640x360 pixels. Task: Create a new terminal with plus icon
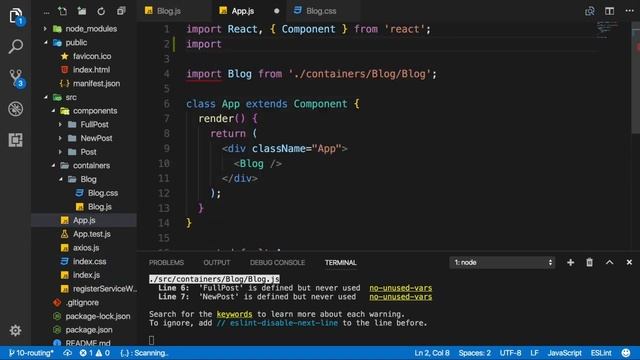point(570,262)
